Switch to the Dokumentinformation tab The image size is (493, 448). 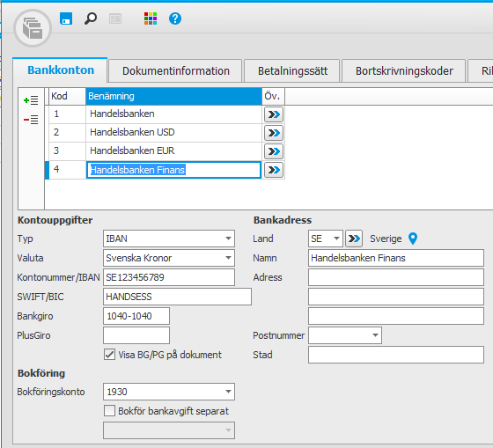pyautogui.click(x=176, y=71)
